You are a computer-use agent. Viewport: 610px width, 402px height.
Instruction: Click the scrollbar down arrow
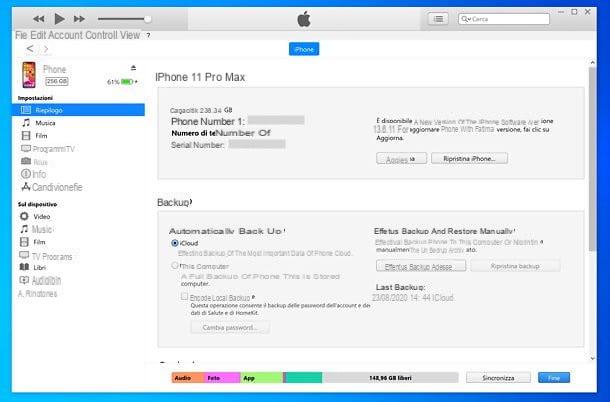(592, 358)
